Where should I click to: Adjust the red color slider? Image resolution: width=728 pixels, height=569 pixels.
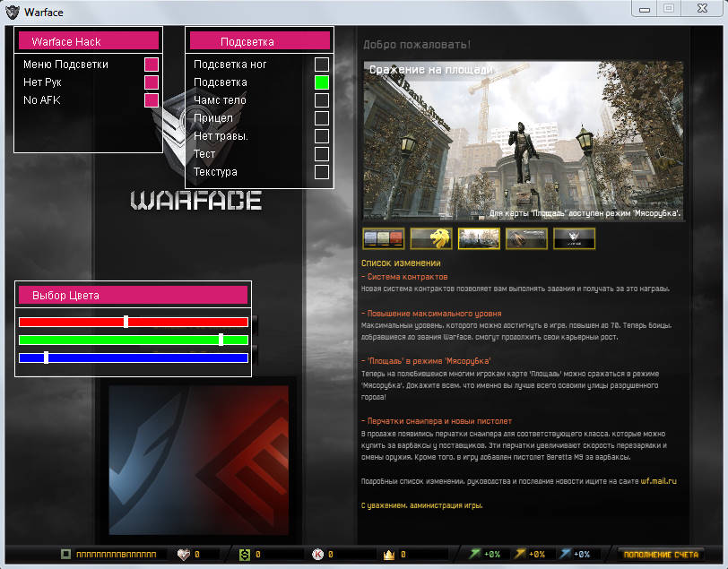pyautogui.click(x=134, y=322)
